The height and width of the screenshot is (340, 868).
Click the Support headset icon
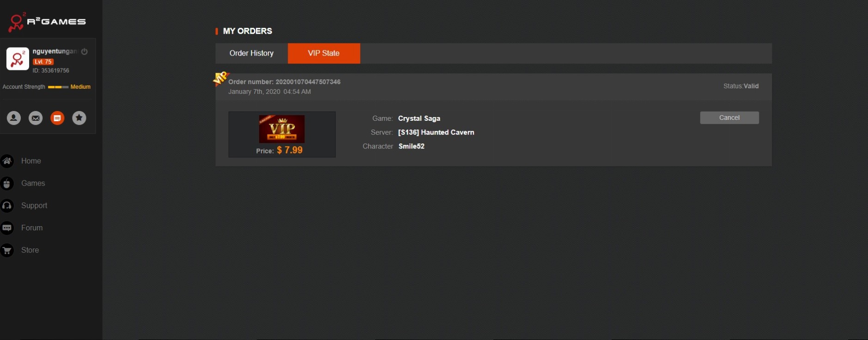7,205
